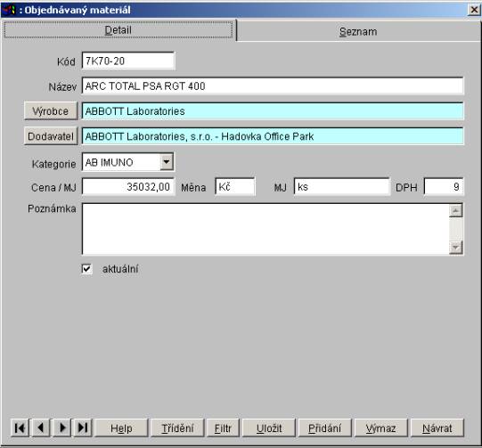This screenshot has height=448, width=482.
Task: Open Help
Action: tap(121, 428)
